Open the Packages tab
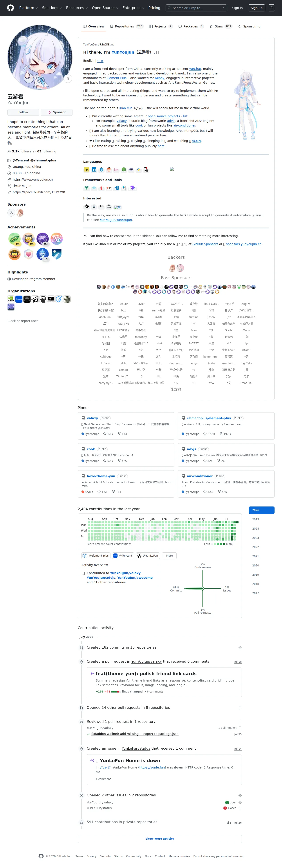Viewport: 282px width, 868px height. tap(191, 26)
